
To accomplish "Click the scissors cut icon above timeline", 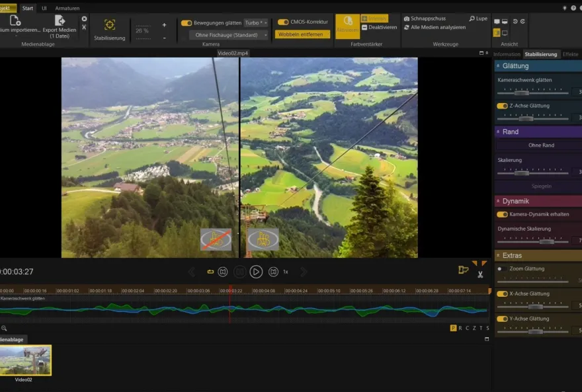I will pos(480,274).
